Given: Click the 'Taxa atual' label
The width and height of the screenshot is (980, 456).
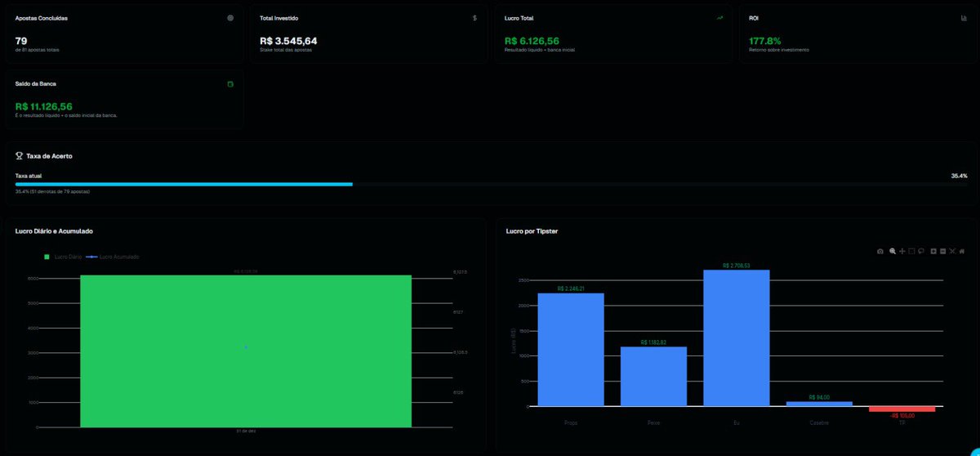Looking at the screenshot, I should [27, 176].
